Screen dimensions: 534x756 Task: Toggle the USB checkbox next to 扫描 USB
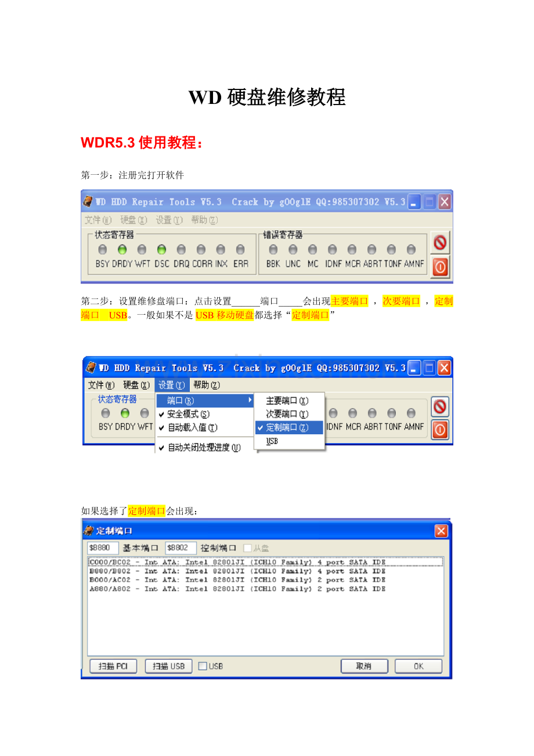(x=202, y=666)
